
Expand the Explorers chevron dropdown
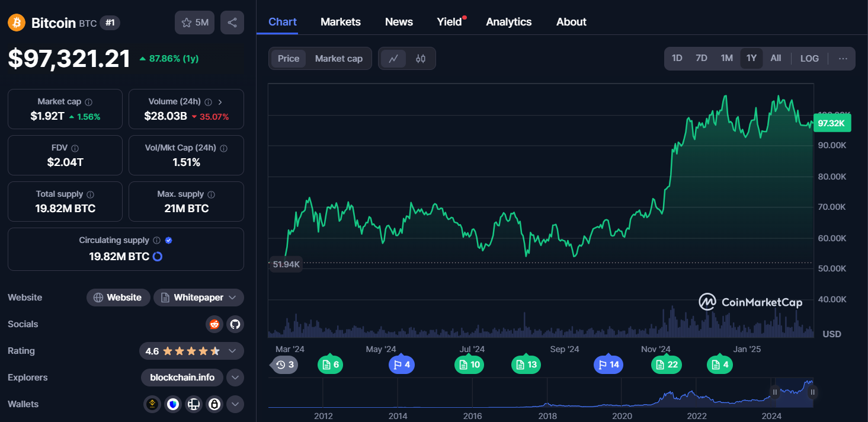click(x=235, y=378)
